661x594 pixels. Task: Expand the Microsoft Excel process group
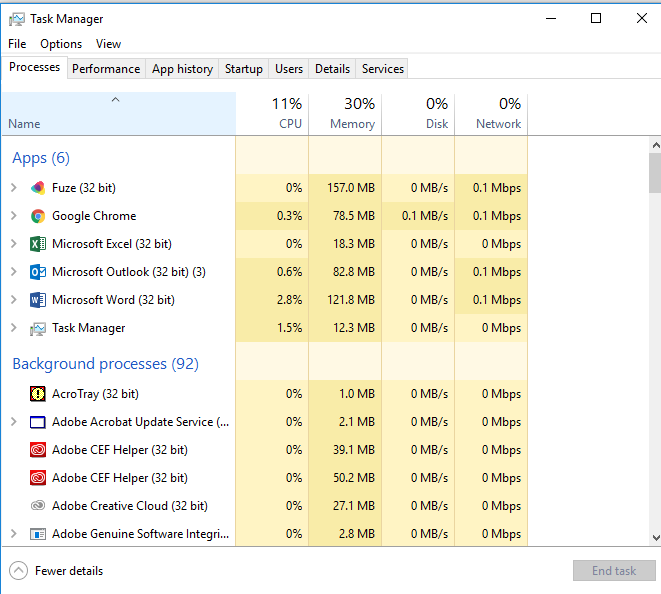tap(13, 244)
